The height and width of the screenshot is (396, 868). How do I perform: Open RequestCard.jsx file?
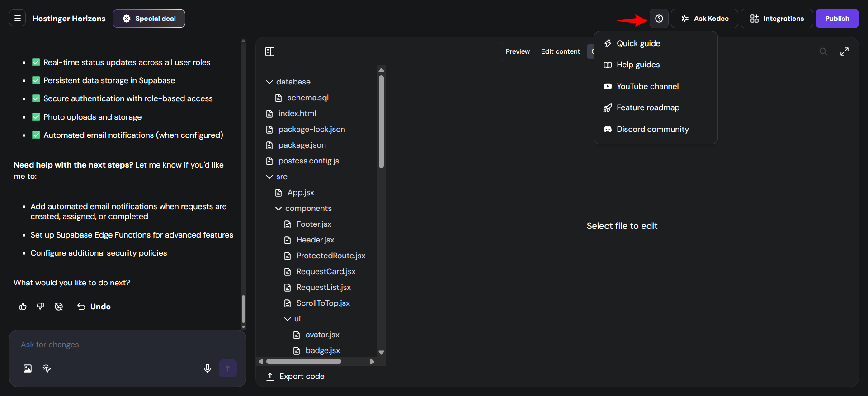326,272
